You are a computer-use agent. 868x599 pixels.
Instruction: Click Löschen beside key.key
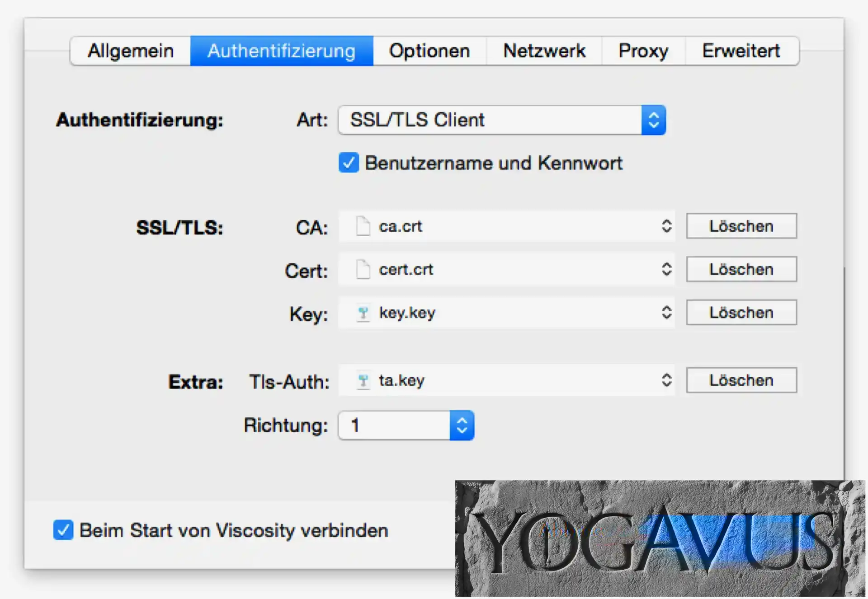[741, 313]
